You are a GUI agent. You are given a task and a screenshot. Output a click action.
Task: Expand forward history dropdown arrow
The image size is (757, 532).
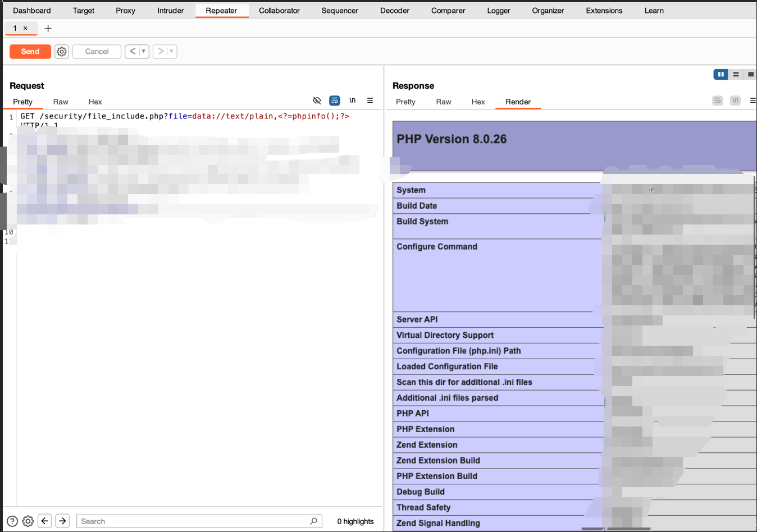click(172, 52)
